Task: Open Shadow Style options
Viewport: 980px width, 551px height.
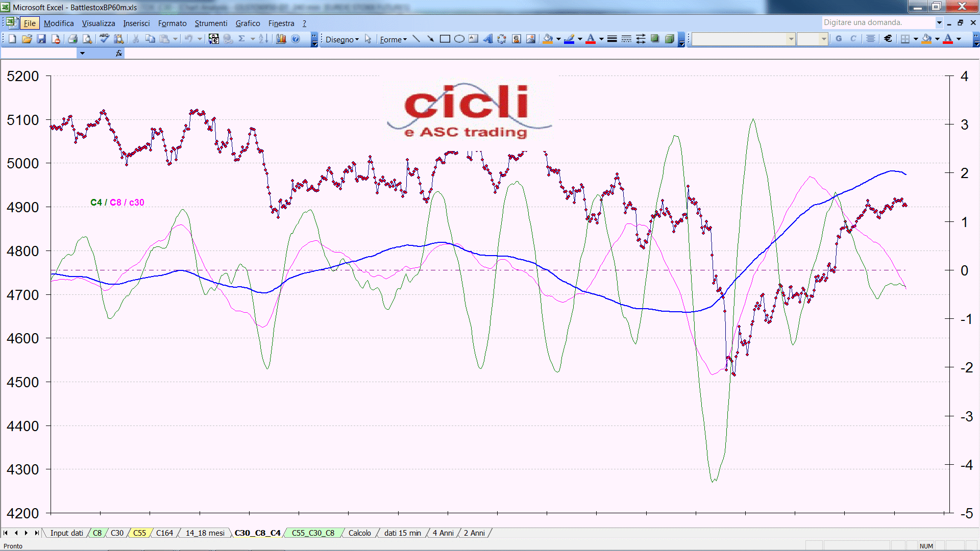Action: click(655, 39)
